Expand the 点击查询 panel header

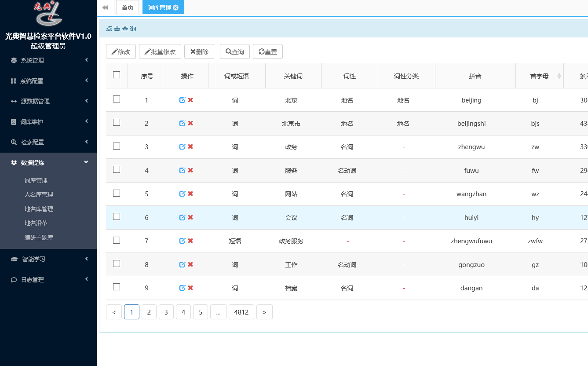coord(343,29)
